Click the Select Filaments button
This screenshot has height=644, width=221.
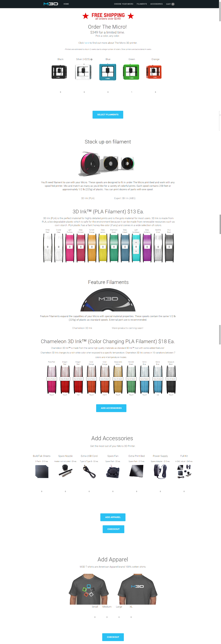[108, 114]
